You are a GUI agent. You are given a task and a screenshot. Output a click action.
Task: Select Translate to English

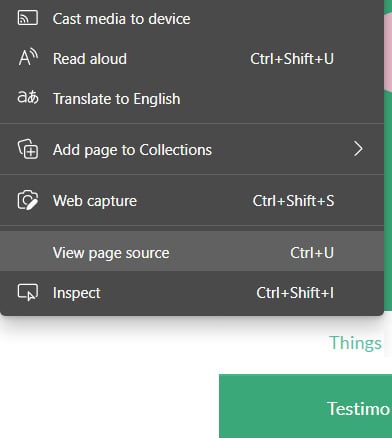pyautogui.click(x=192, y=99)
